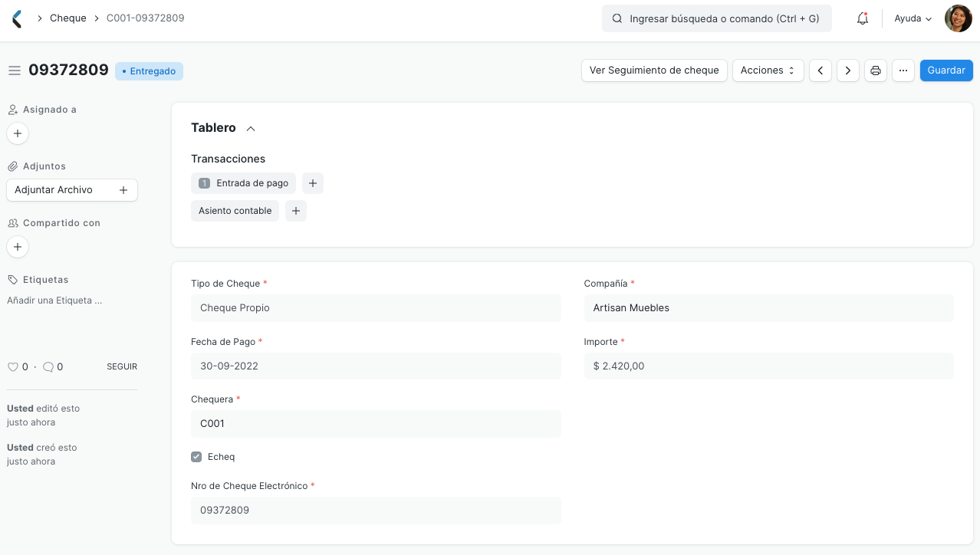Click Fecha de Pago field
This screenshot has height=555, width=980.
pyautogui.click(x=376, y=366)
